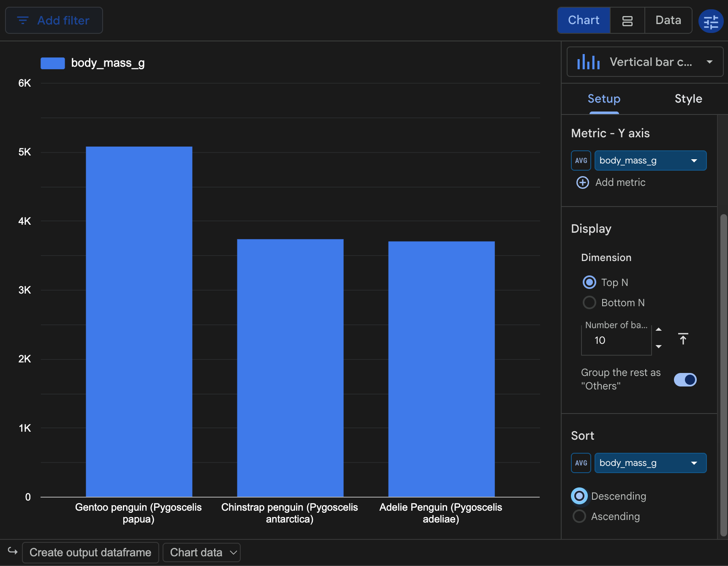Image resolution: width=728 pixels, height=566 pixels.
Task: Click the output arrow icon at bottom left
Action: (13, 551)
